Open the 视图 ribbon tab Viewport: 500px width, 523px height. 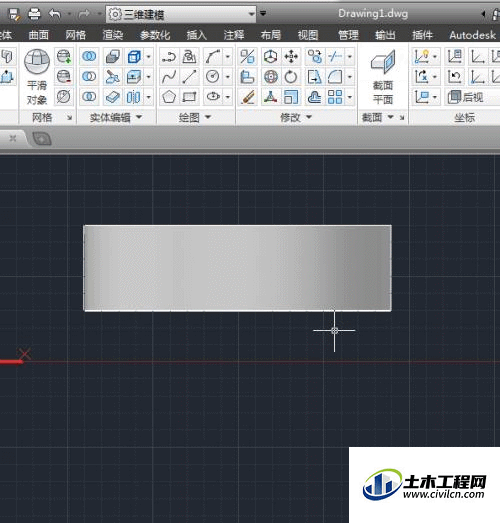[x=308, y=35]
